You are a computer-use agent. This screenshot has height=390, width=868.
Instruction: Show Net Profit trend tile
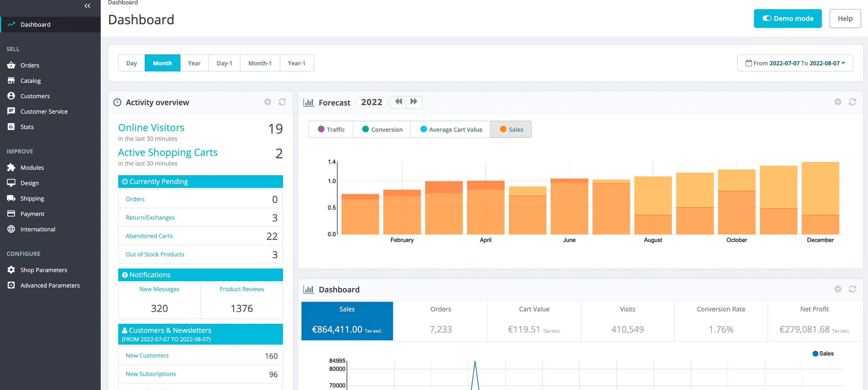[814, 321]
